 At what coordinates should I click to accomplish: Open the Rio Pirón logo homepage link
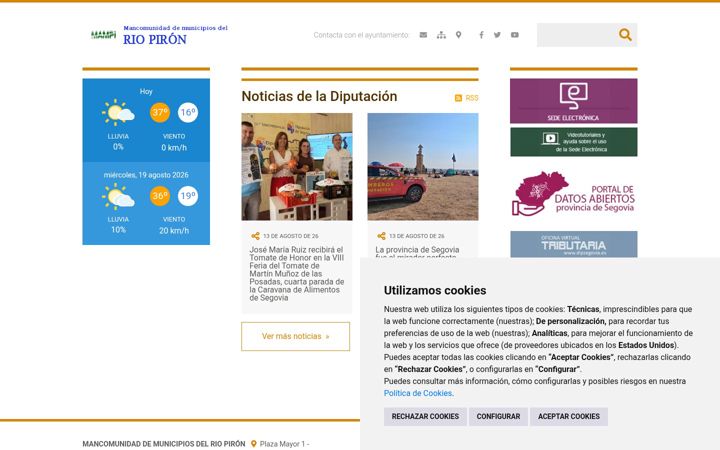[159, 35]
